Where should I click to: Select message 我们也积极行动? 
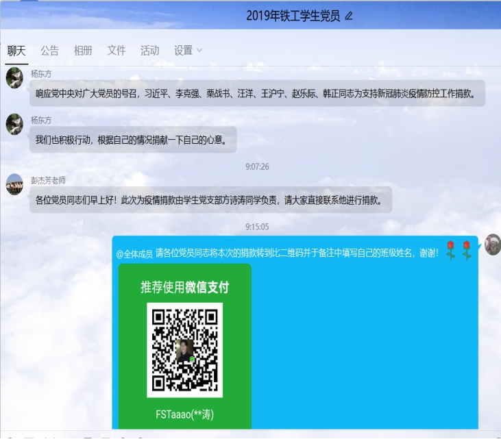click(x=133, y=140)
